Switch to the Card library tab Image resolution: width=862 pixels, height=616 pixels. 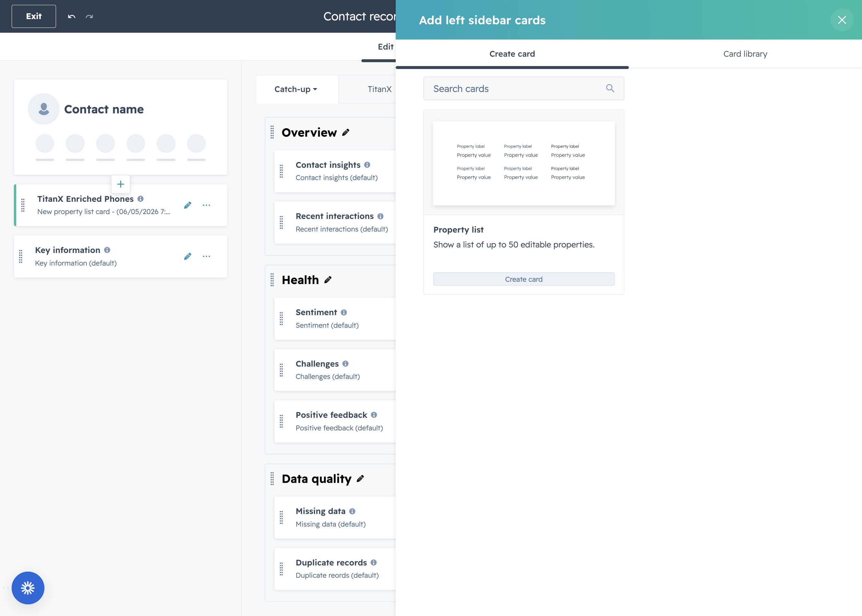click(x=745, y=54)
